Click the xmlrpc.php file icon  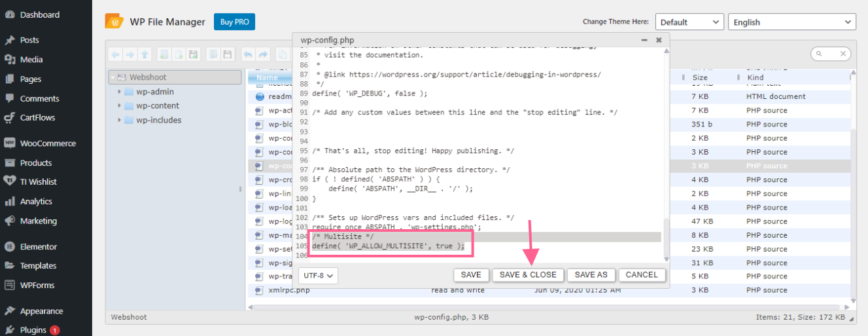(260, 290)
